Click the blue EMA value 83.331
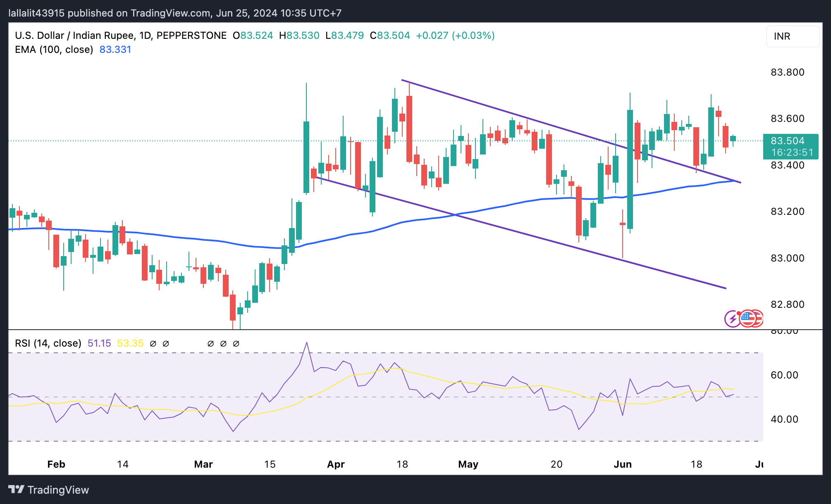 (x=115, y=50)
